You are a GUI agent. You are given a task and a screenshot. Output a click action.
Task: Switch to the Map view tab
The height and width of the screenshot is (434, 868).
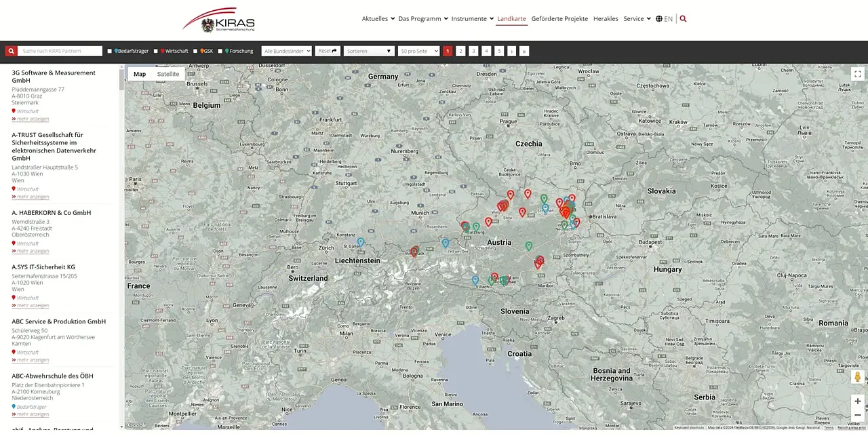140,74
